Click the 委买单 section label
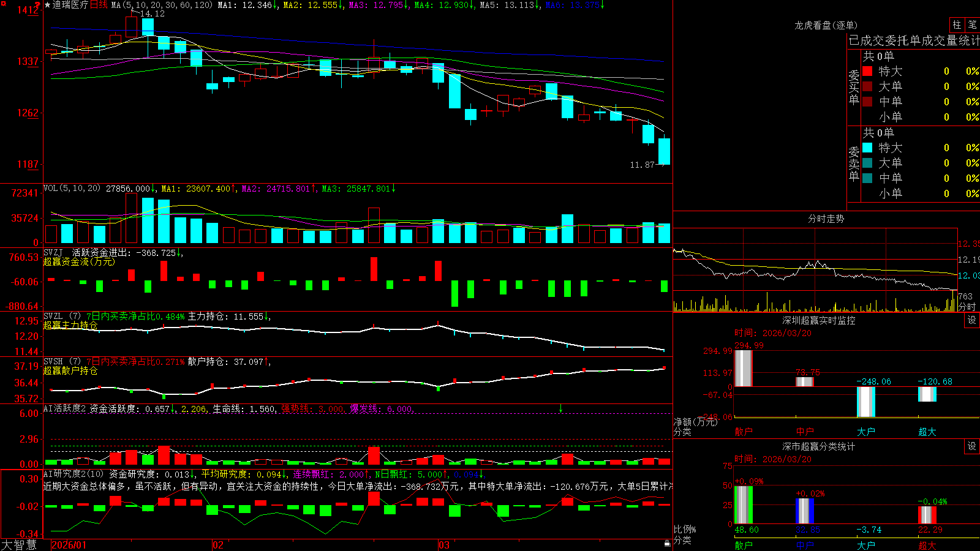The width and height of the screenshot is (980, 551). point(854,88)
